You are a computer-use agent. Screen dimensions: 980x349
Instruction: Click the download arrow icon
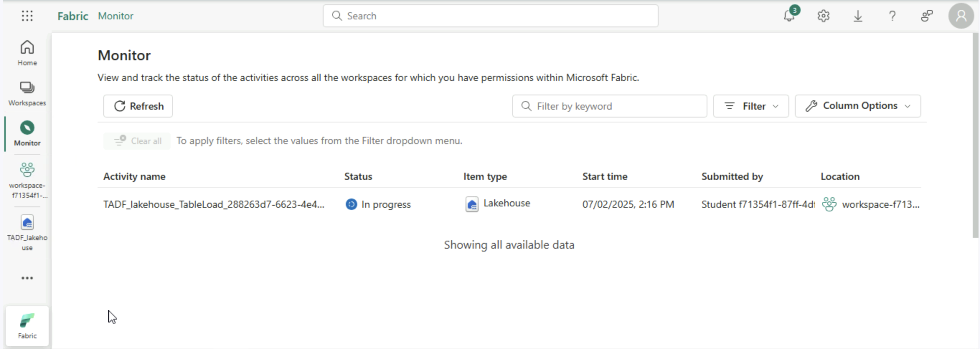[x=858, y=16]
